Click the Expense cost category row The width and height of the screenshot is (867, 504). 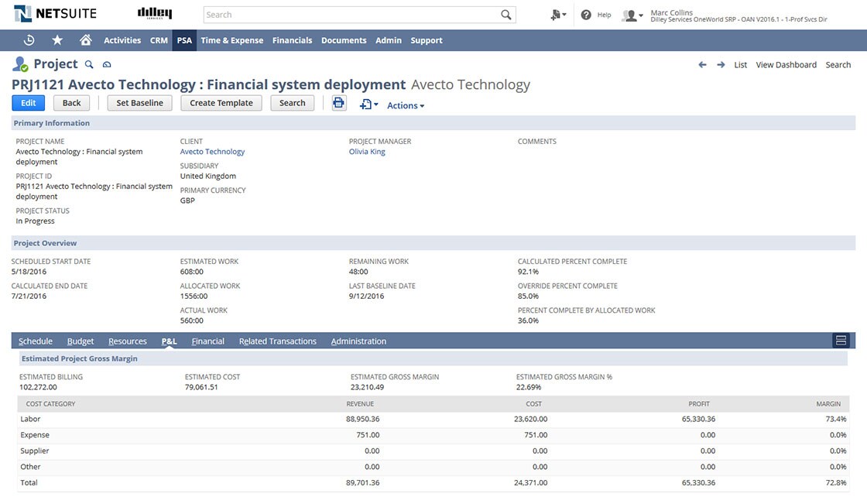433,435
